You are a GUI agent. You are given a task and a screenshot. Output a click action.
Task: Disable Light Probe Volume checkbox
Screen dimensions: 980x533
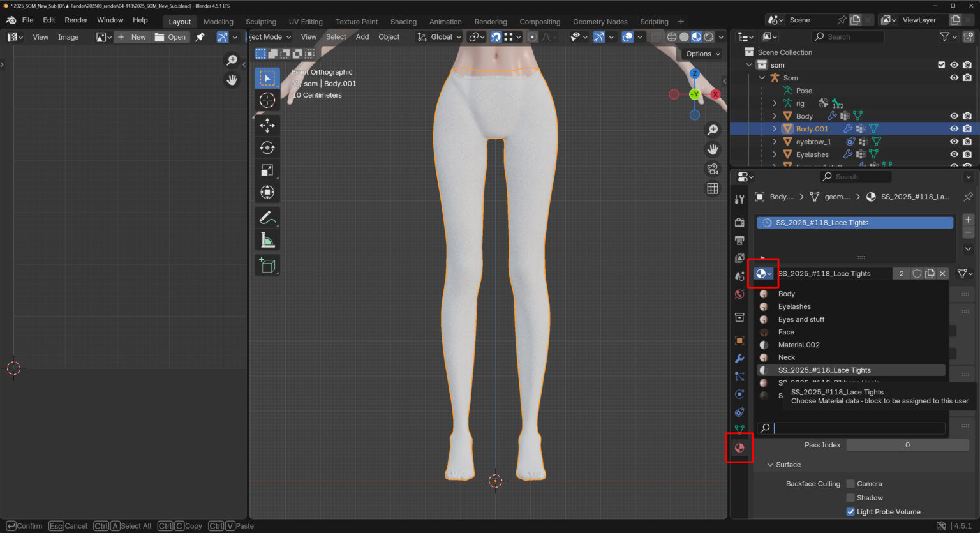(850, 512)
